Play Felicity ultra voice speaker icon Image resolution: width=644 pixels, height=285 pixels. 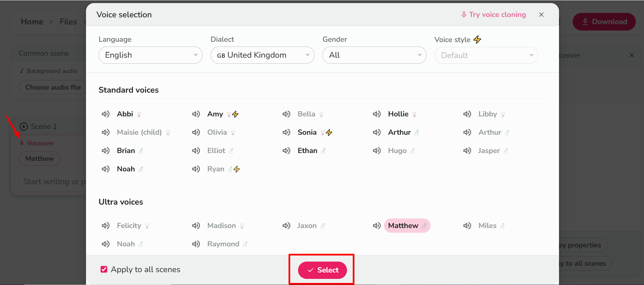[x=105, y=226]
